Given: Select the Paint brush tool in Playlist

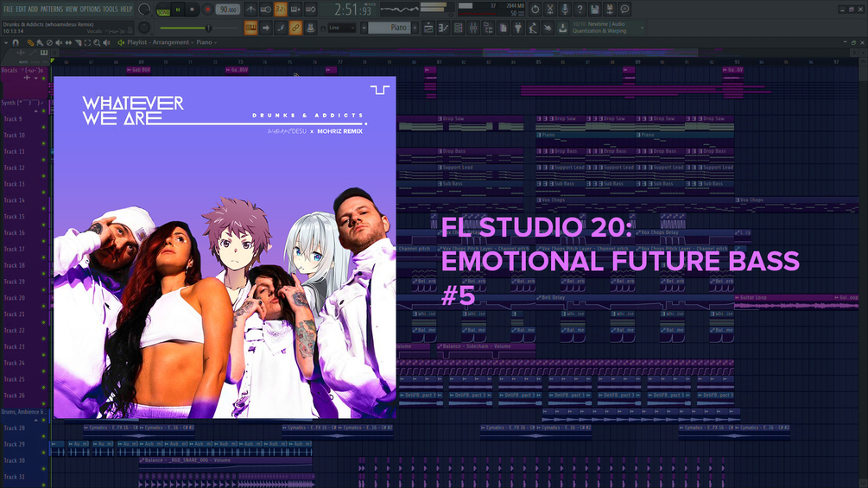Looking at the screenshot, I should coord(40,42).
